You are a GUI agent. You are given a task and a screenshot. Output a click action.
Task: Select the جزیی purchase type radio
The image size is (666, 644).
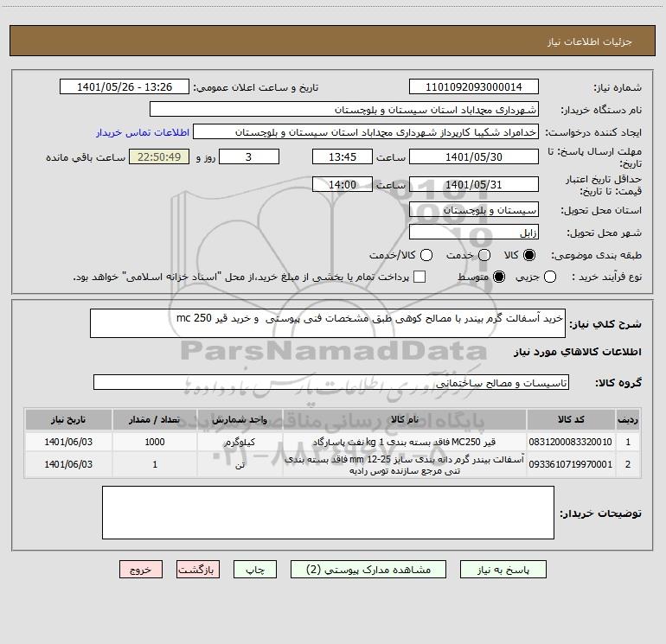550,277
